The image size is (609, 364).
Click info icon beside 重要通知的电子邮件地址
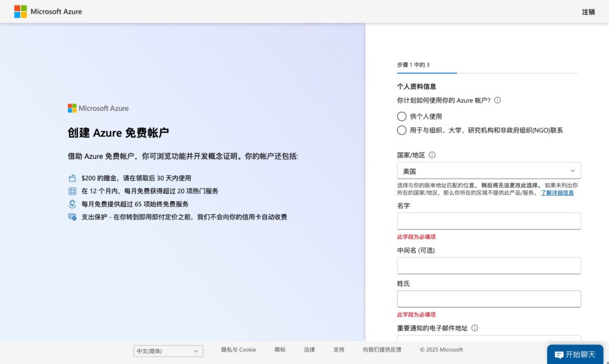475,328
